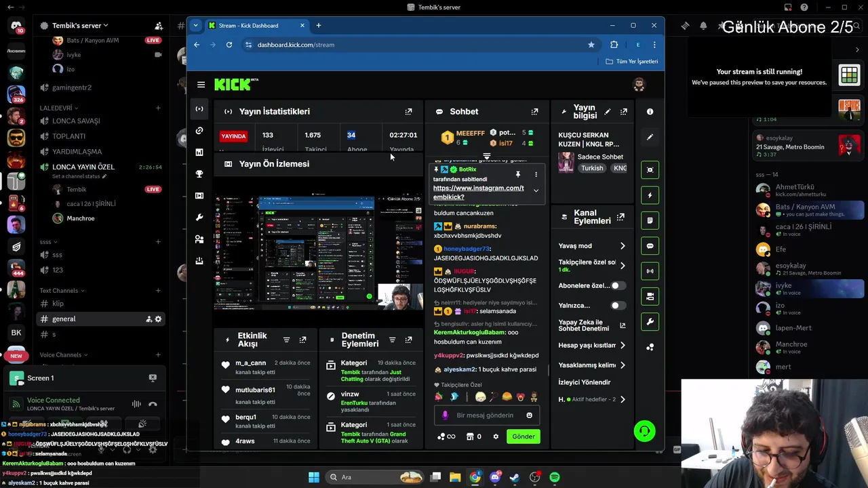Pop out the Sohbet chat panel
The height and width of the screenshot is (488, 868).
click(534, 112)
